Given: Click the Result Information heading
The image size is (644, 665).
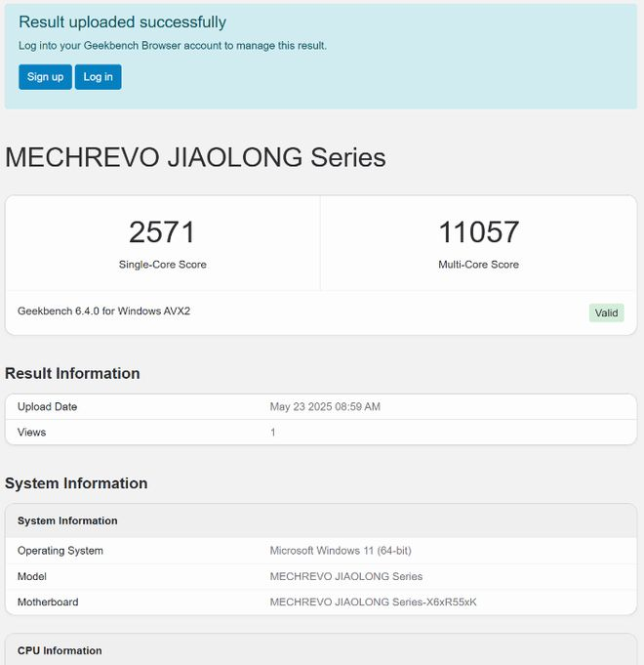Looking at the screenshot, I should [x=72, y=373].
